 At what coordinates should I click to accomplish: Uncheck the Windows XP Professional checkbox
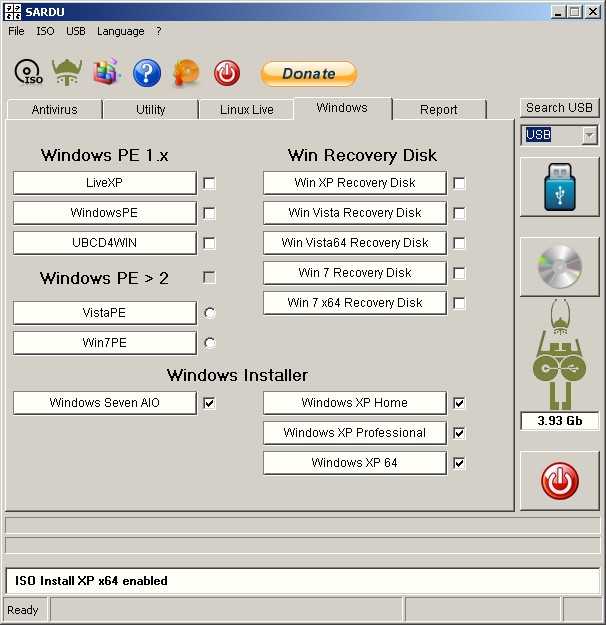pyautogui.click(x=459, y=433)
